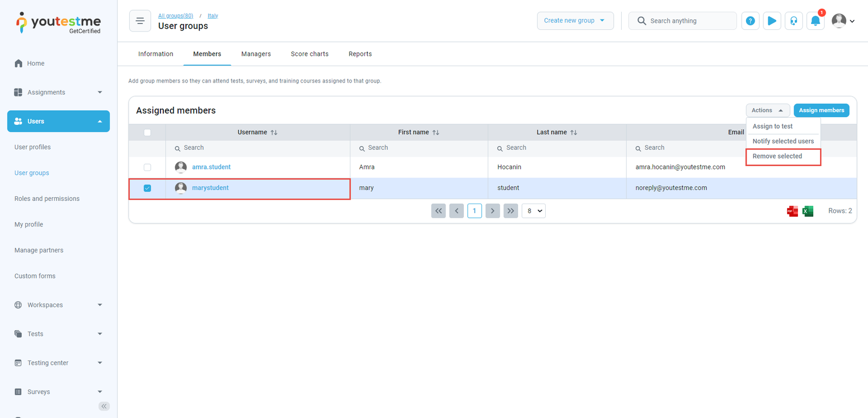Image resolution: width=868 pixels, height=418 pixels.
Task: Open the amra.student profile link
Action: coord(211,167)
